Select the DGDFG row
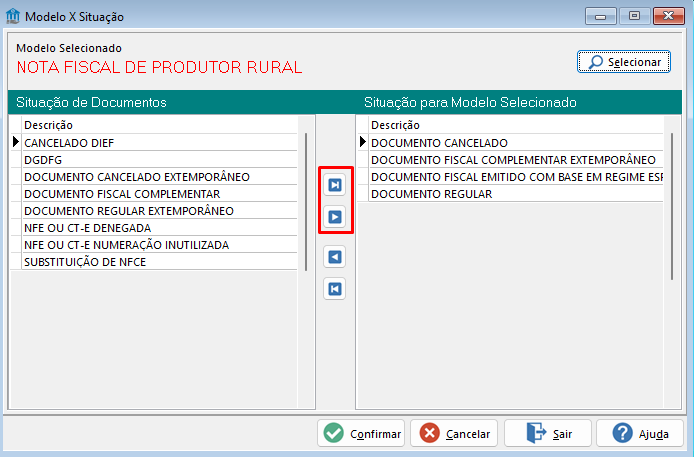 (160, 160)
